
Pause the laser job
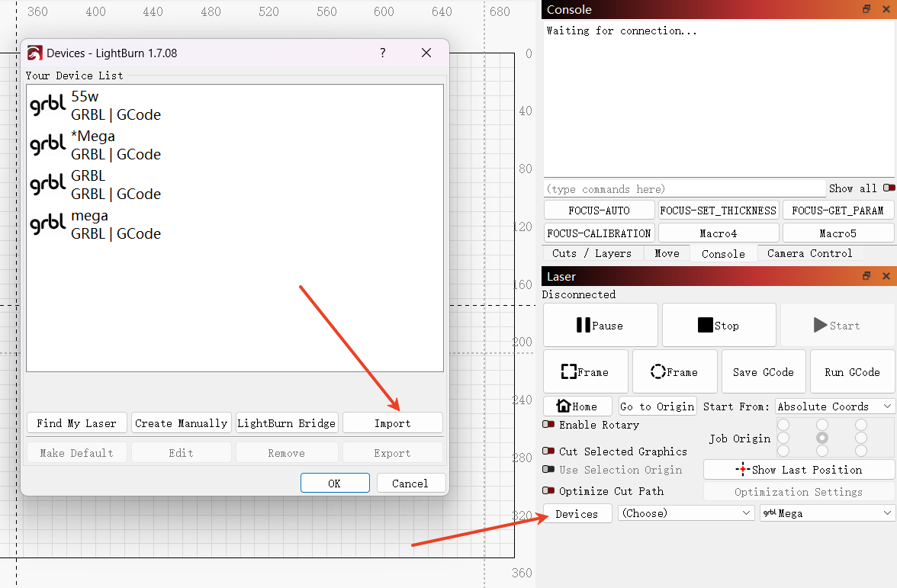tap(600, 326)
